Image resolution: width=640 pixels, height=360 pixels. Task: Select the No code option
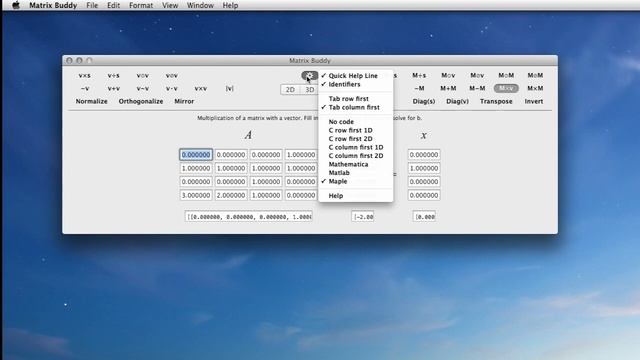(x=356, y=122)
